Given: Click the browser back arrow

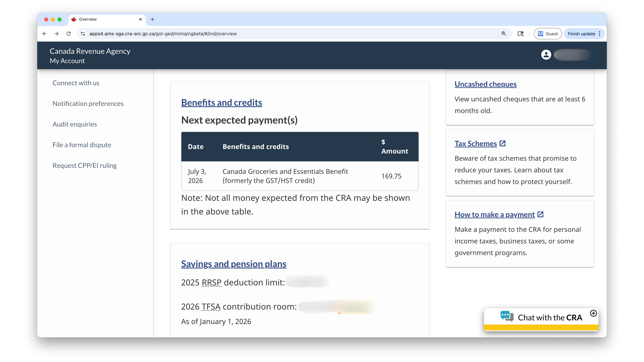Looking at the screenshot, I should (44, 34).
